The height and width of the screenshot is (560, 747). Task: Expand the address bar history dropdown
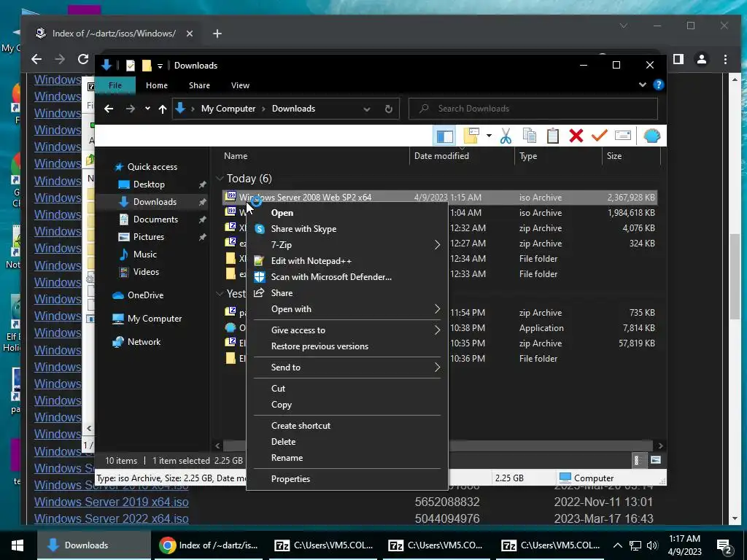(x=367, y=109)
